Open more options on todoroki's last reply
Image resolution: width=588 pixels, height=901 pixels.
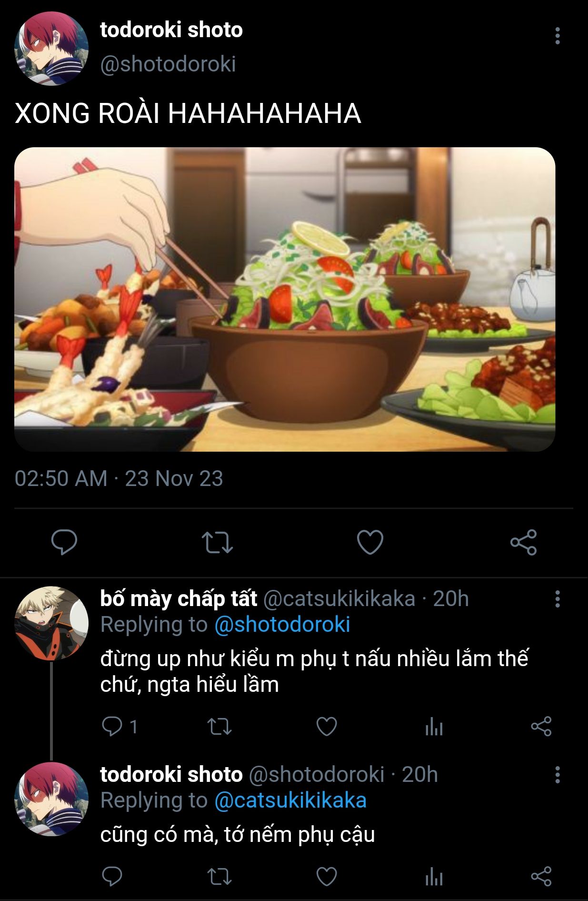click(558, 775)
